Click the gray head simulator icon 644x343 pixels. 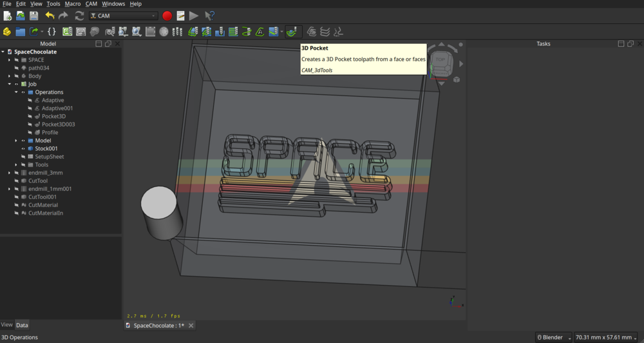click(x=95, y=32)
